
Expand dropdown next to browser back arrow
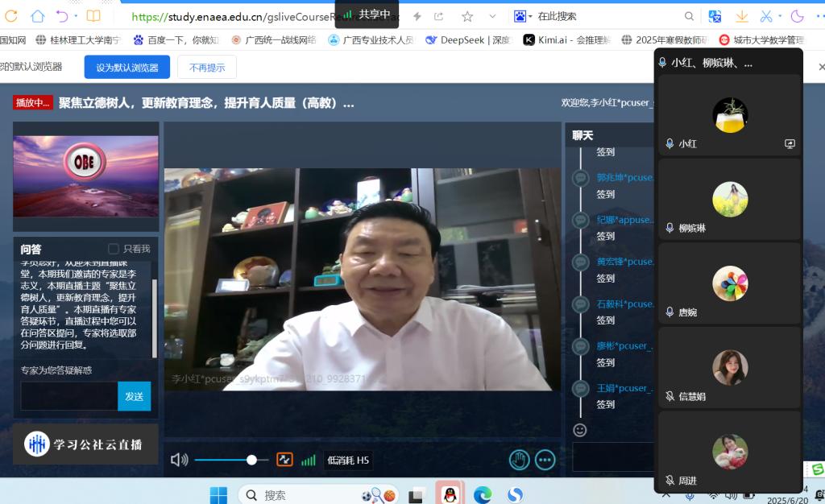77,16
